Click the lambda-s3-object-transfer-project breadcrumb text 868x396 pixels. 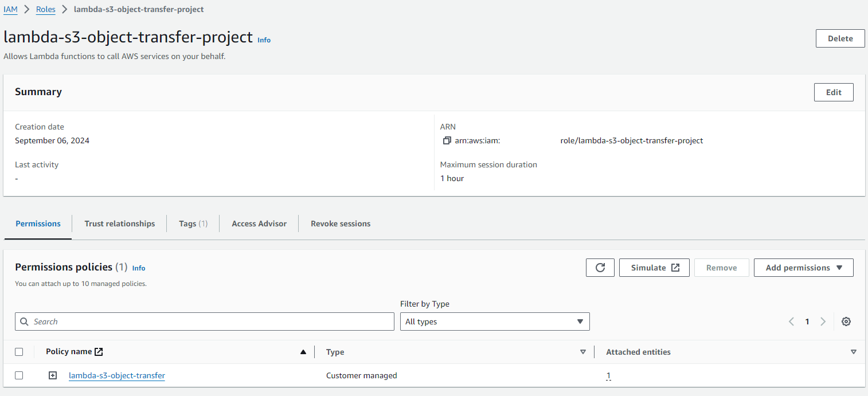coord(139,9)
